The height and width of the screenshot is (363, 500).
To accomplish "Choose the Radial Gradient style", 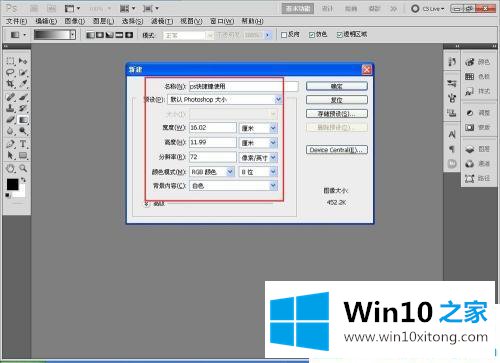I will (100, 35).
